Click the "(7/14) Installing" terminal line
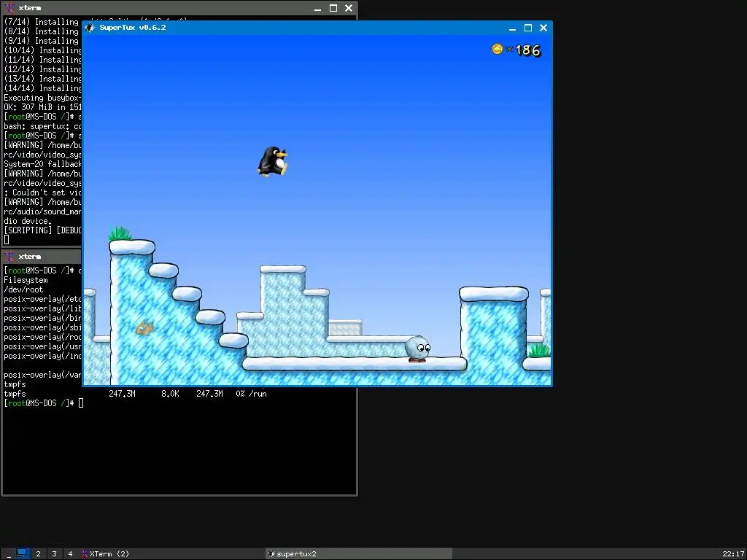747x560 pixels. 42,22
